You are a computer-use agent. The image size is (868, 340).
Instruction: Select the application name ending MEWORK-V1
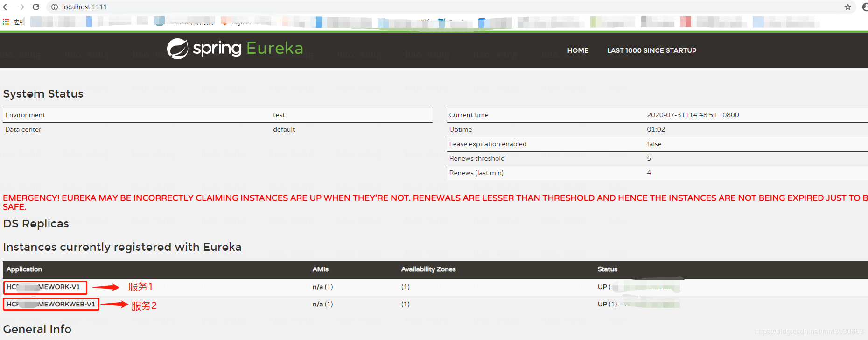tap(43, 287)
